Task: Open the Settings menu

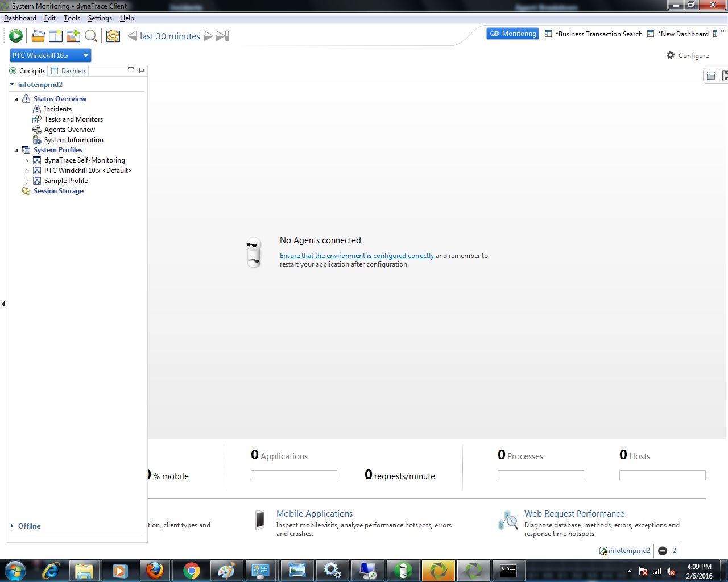Action: coord(100,18)
